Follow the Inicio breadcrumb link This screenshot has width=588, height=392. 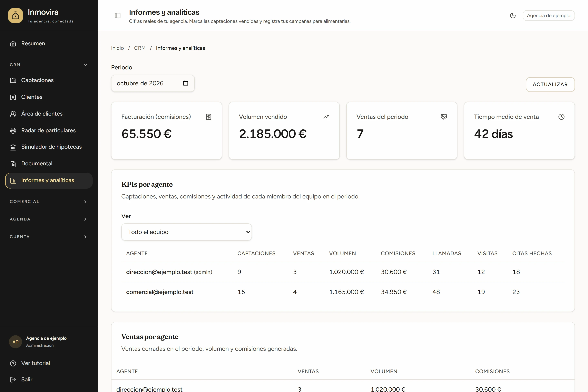click(x=118, y=48)
